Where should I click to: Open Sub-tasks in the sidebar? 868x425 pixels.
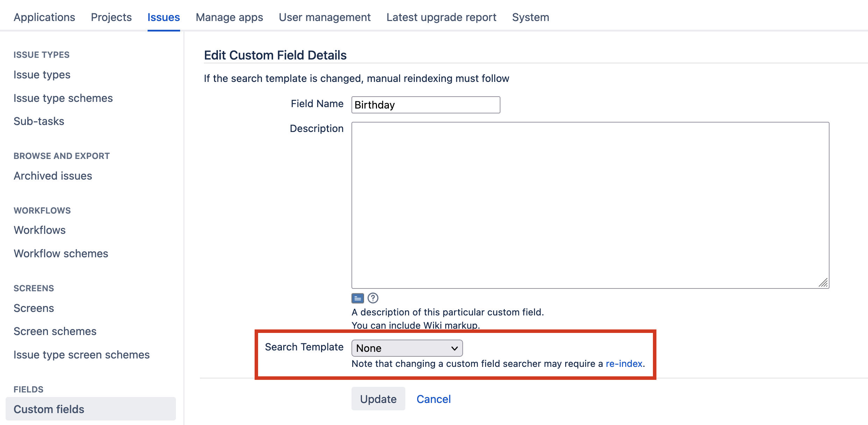[39, 121]
